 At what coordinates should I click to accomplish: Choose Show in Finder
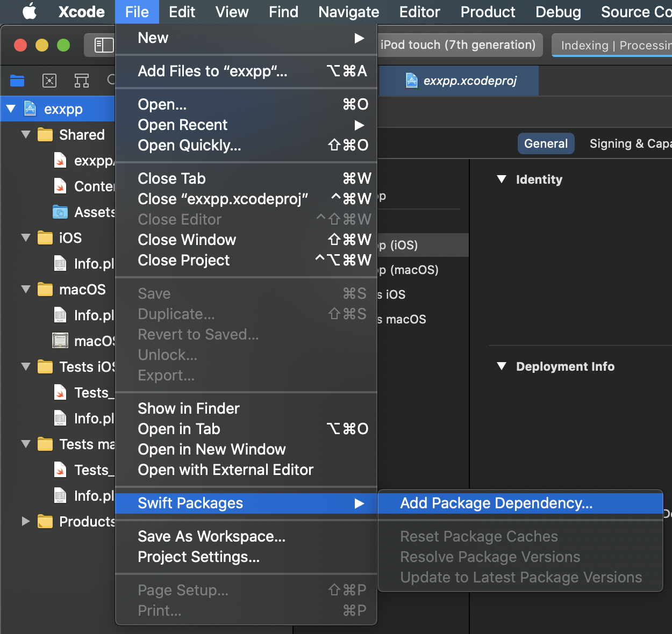coord(246,408)
